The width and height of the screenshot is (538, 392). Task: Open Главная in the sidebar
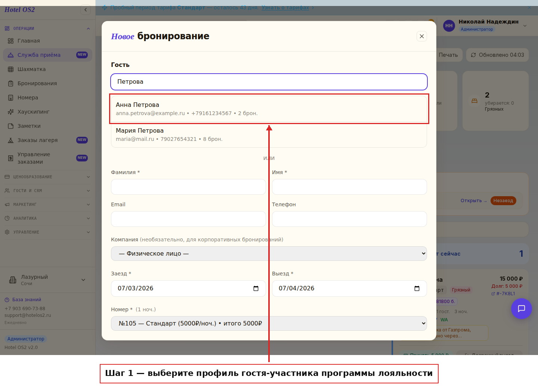click(47, 41)
